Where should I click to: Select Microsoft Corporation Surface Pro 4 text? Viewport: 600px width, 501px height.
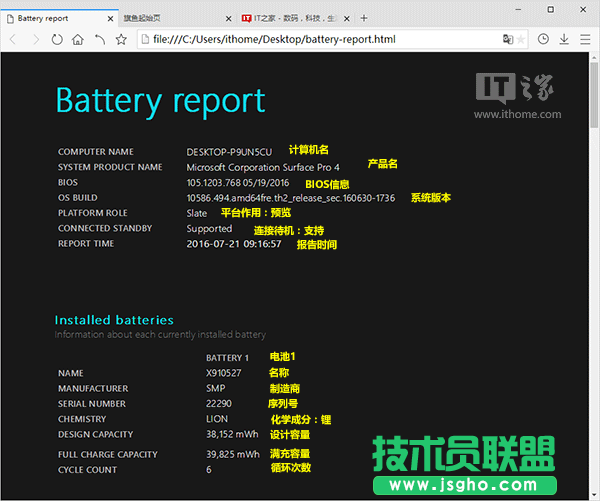tap(263, 167)
